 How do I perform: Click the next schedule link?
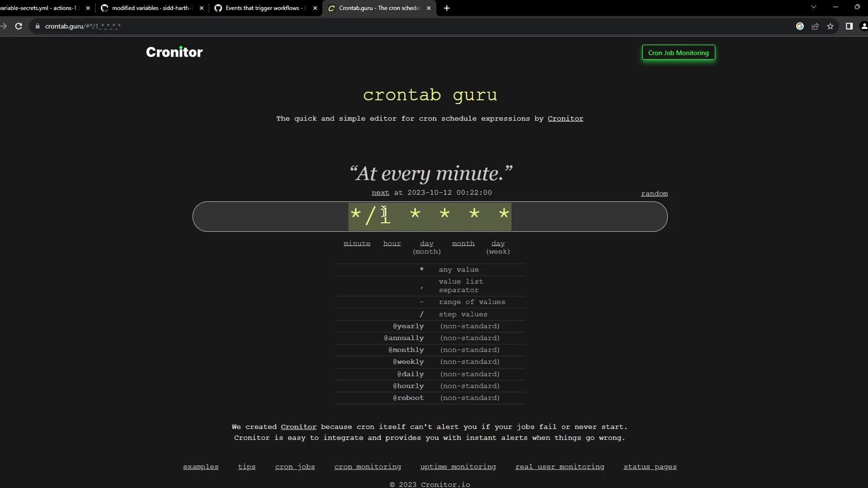click(380, 192)
